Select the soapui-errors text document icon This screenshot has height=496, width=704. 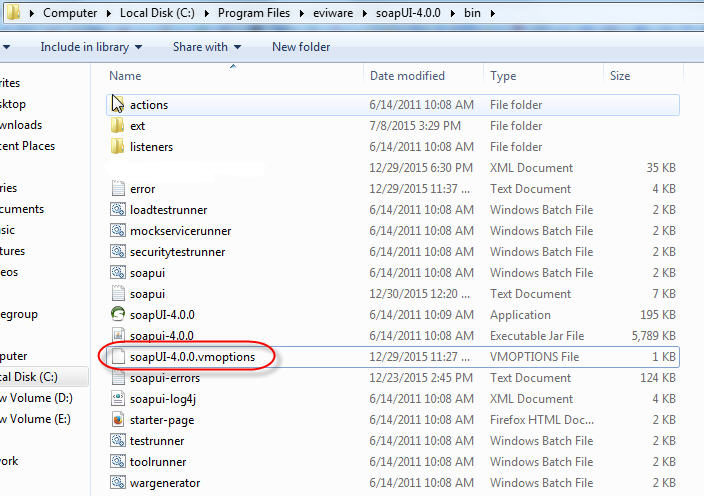pyautogui.click(x=118, y=377)
